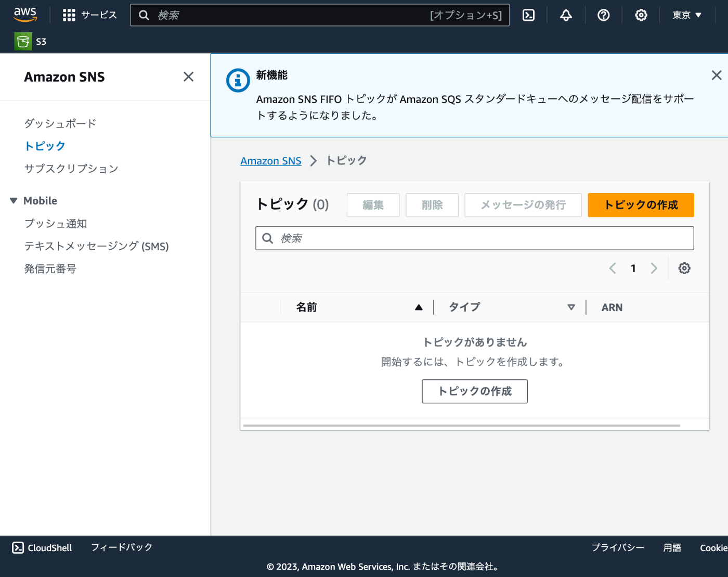Open the S3 service shortcut

coord(31,41)
